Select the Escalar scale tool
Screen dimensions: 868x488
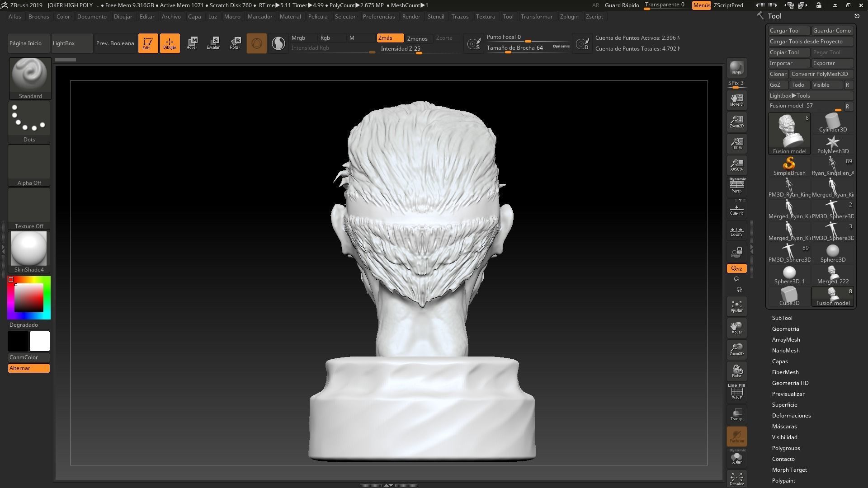pyautogui.click(x=213, y=43)
